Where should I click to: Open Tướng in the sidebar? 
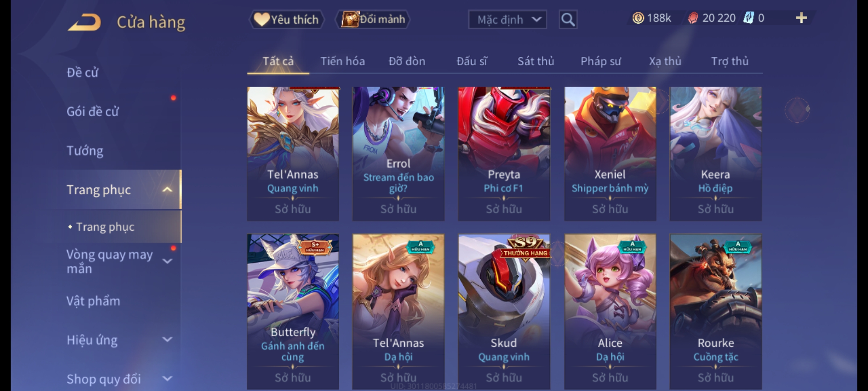(85, 151)
